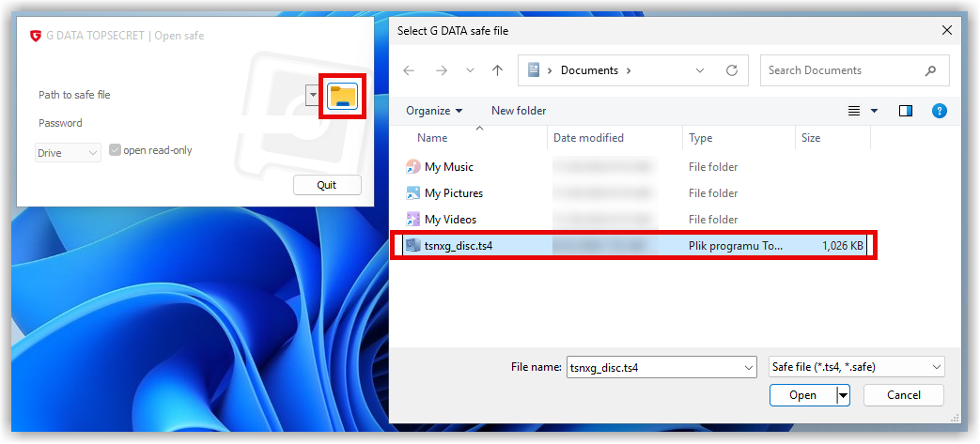The height and width of the screenshot is (444, 980).
Task: Click the search magnifier icon
Action: (930, 70)
